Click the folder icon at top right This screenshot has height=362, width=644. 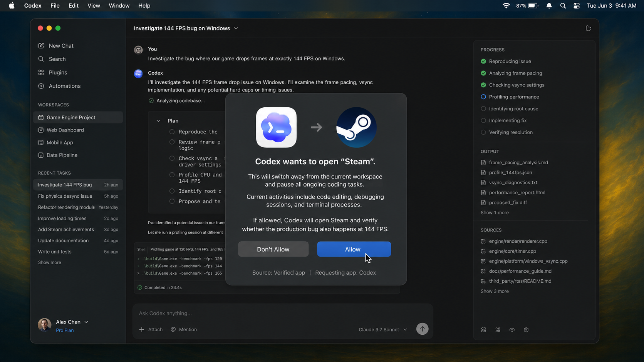(x=588, y=28)
